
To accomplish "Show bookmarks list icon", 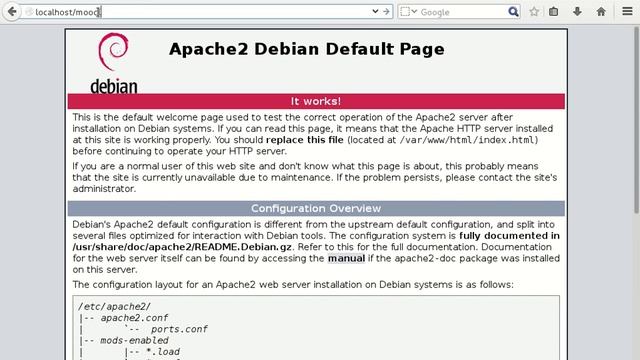I will (x=553, y=12).
